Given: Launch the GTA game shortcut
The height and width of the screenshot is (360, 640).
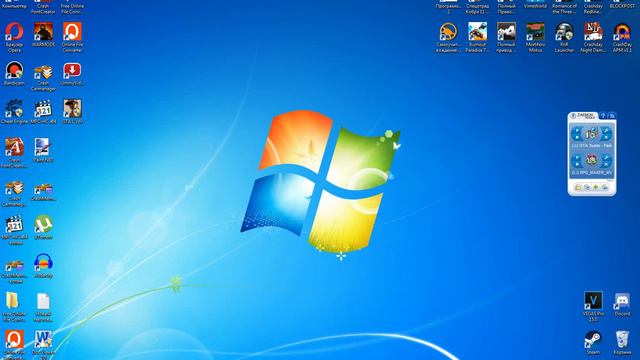Looking at the screenshot, I should [x=72, y=109].
